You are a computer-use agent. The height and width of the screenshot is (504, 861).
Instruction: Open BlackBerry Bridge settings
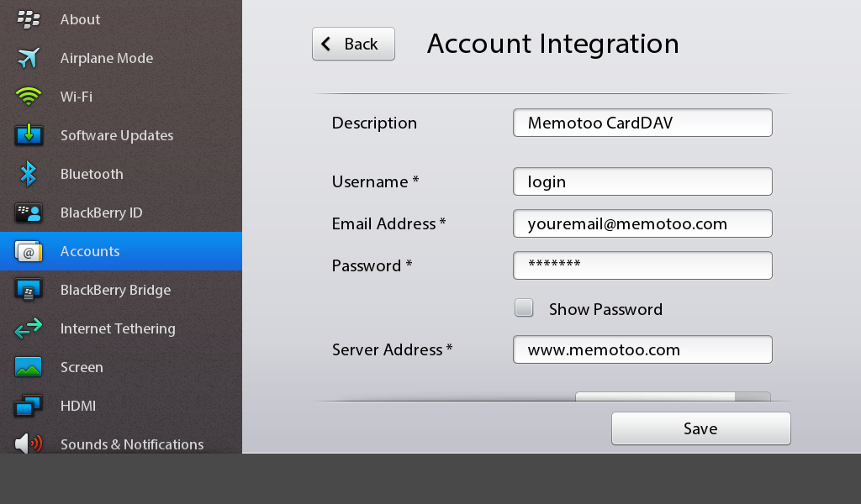(x=121, y=290)
